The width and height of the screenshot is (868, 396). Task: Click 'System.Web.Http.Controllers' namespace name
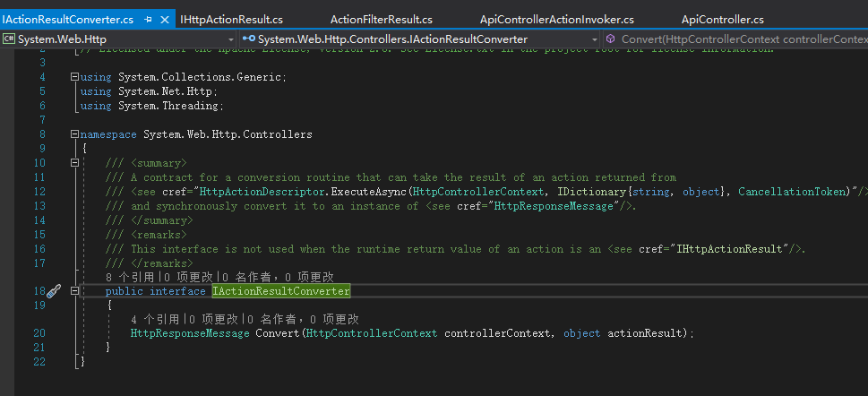coord(228,134)
